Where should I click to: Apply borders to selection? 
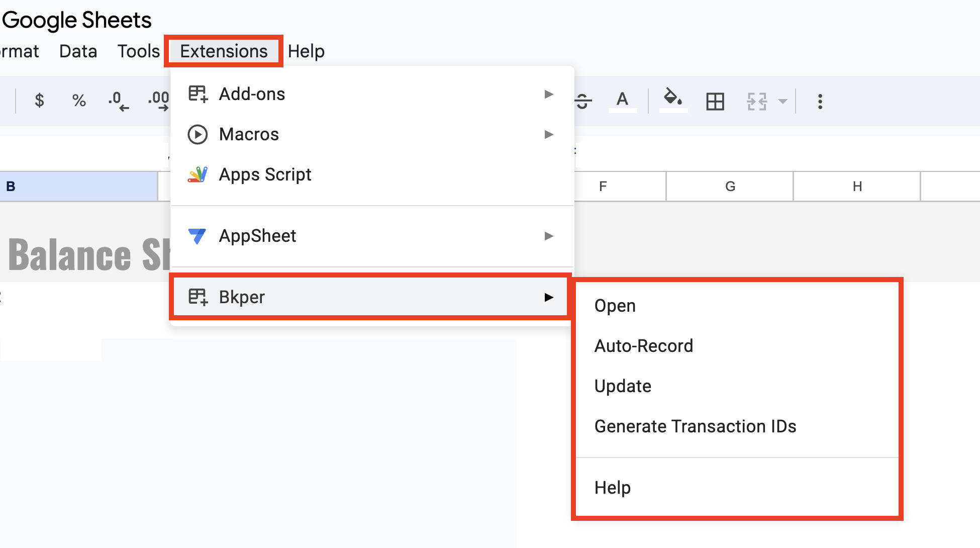(x=714, y=101)
